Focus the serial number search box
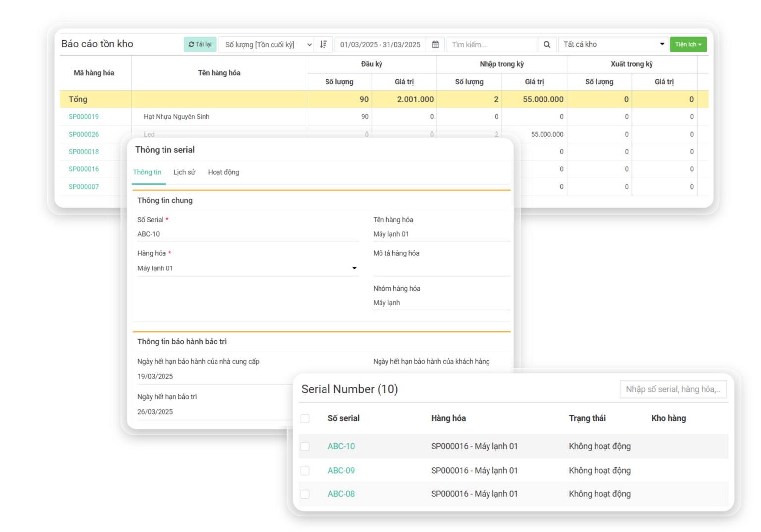The width and height of the screenshot is (761, 532). tap(673, 389)
